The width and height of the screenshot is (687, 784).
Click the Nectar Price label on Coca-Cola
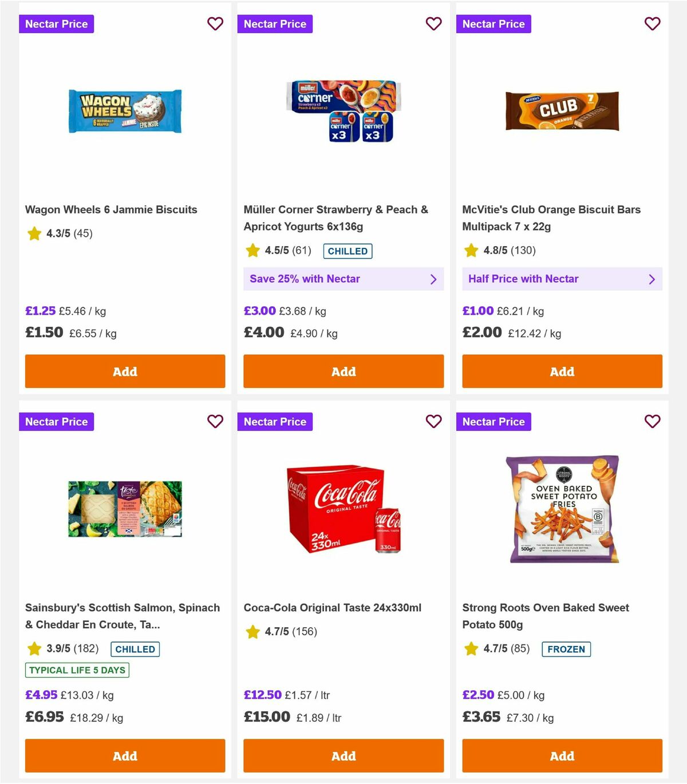[x=275, y=421]
